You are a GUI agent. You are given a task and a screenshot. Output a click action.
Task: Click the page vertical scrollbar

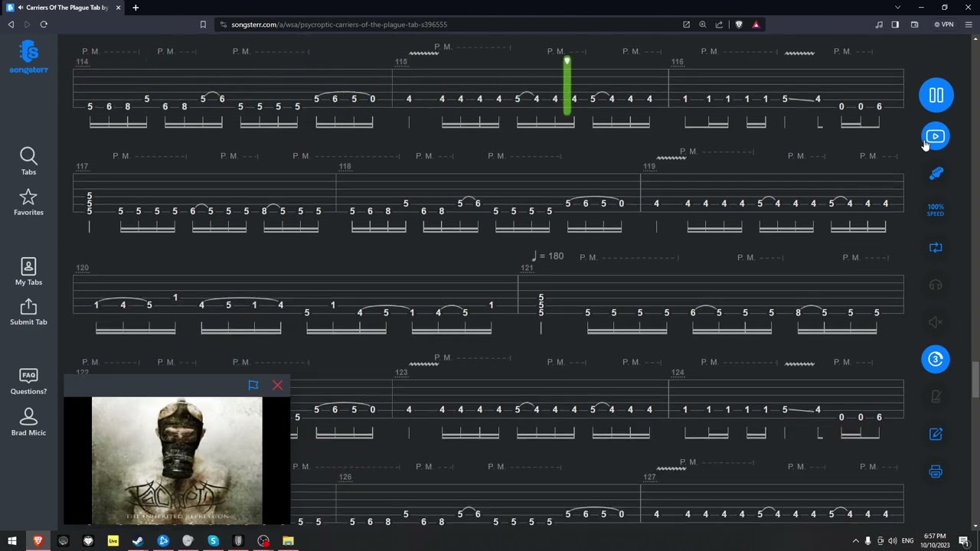pyautogui.click(x=975, y=379)
